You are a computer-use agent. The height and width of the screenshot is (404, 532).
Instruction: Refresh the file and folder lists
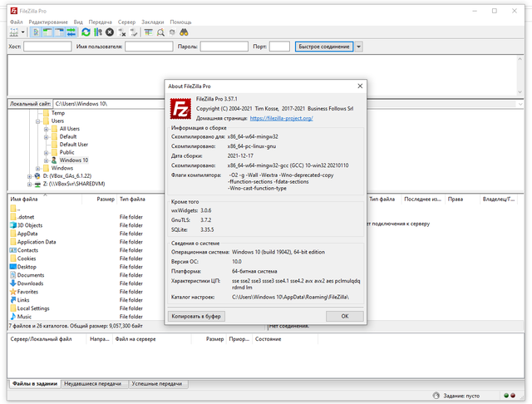[x=86, y=32]
